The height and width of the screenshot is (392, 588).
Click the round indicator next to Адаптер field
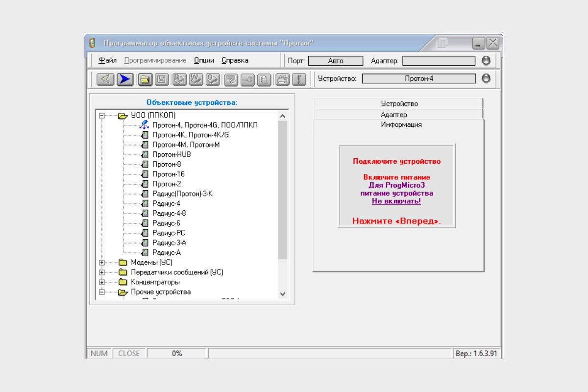click(x=486, y=60)
